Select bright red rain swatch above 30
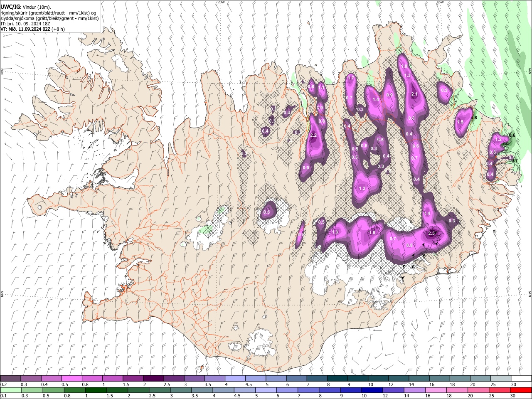The image size is (532, 399). (x=521, y=390)
